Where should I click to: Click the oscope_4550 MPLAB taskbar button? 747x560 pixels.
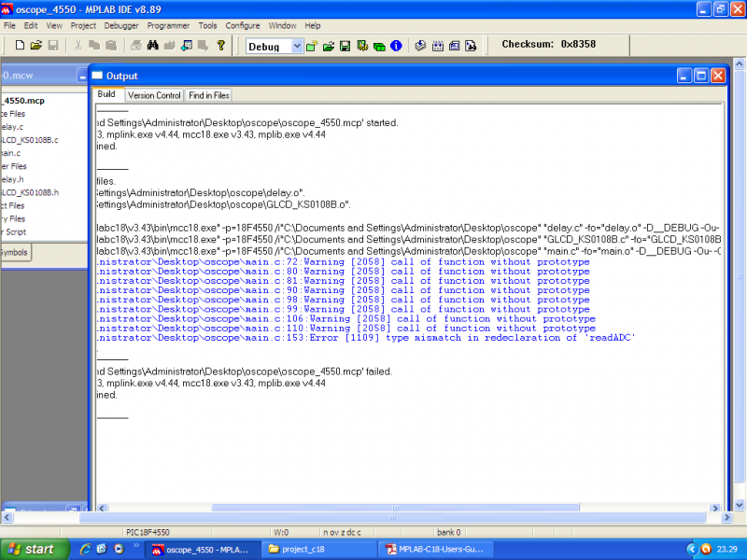[x=204, y=550]
